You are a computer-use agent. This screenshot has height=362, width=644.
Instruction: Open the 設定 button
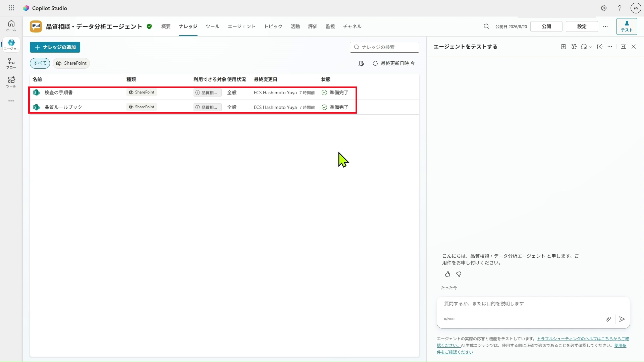coord(582,26)
